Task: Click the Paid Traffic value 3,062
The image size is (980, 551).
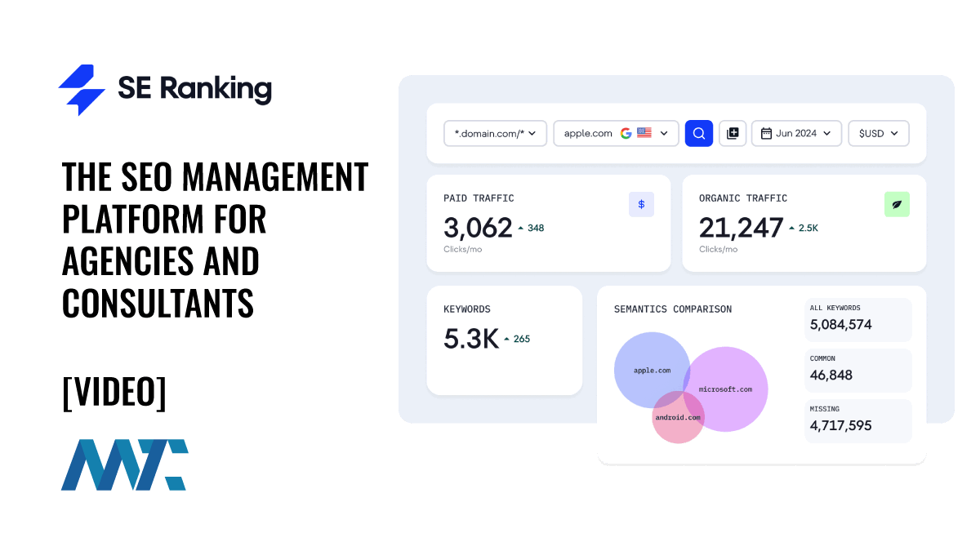Action: tap(478, 228)
